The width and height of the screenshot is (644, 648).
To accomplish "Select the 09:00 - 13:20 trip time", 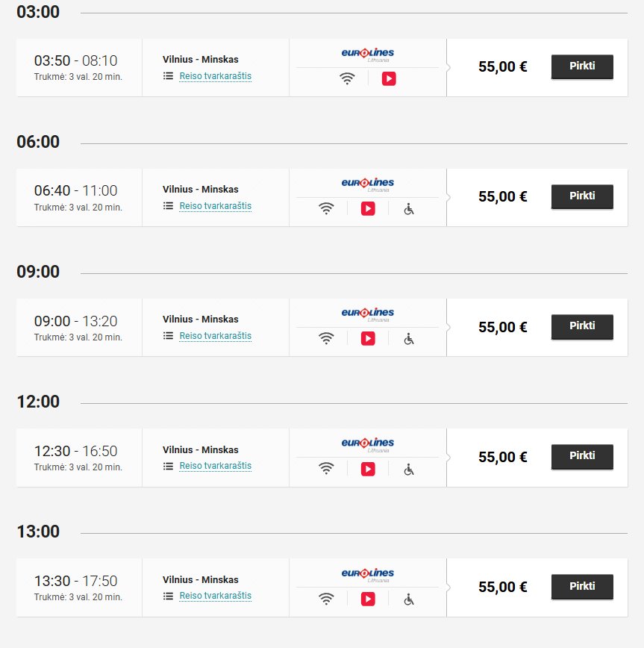I will coord(76,321).
